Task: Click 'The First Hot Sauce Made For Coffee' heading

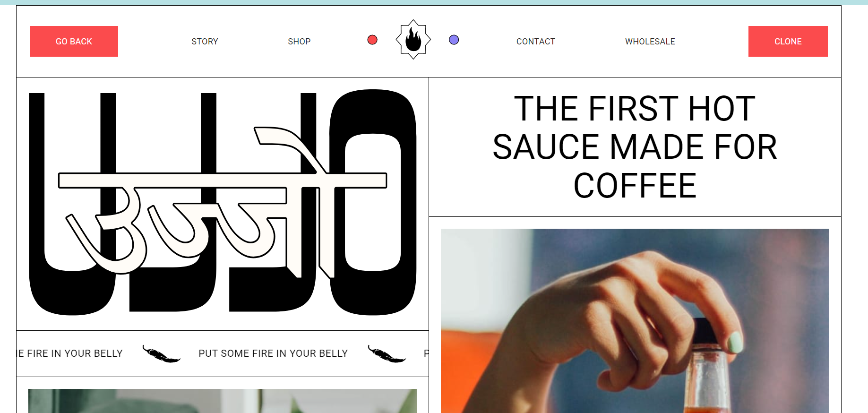Action: pos(635,147)
